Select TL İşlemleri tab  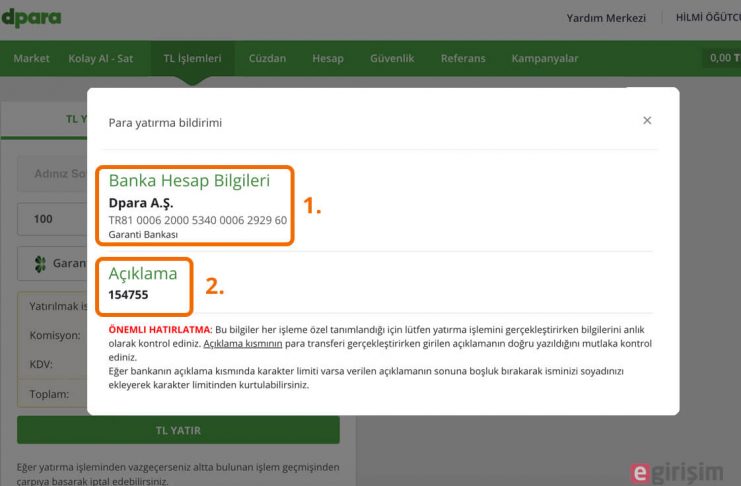tap(192, 59)
